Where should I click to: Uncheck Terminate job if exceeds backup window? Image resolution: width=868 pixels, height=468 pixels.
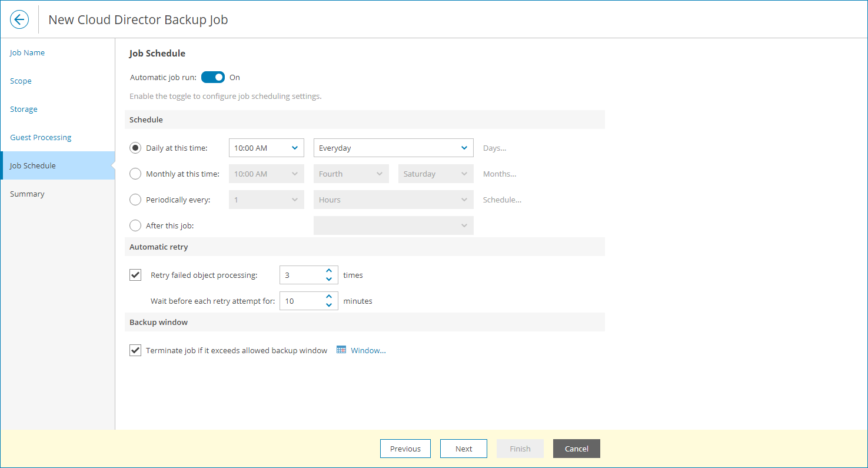tap(135, 350)
